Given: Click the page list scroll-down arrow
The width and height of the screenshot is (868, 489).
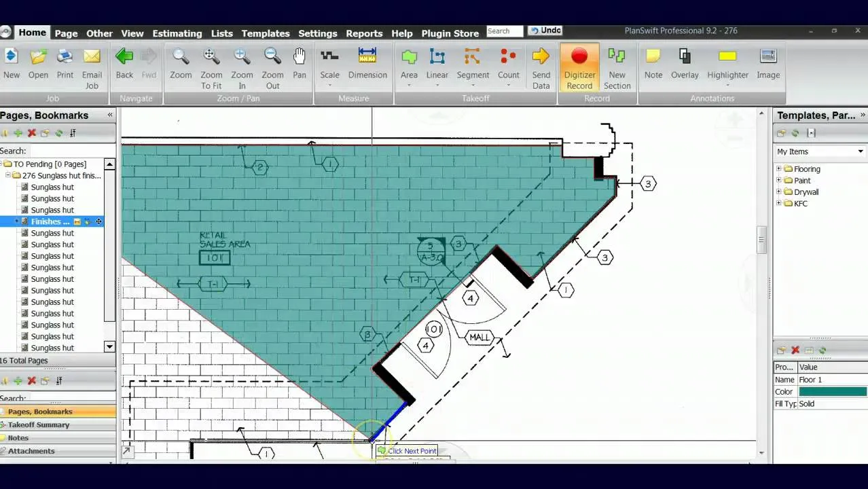Looking at the screenshot, I should coord(110,347).
